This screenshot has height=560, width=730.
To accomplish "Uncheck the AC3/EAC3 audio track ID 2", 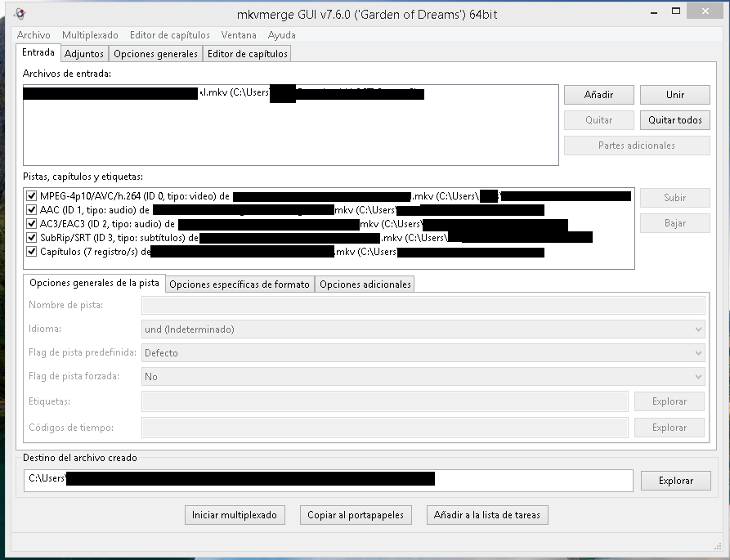I will click(31, 224).
